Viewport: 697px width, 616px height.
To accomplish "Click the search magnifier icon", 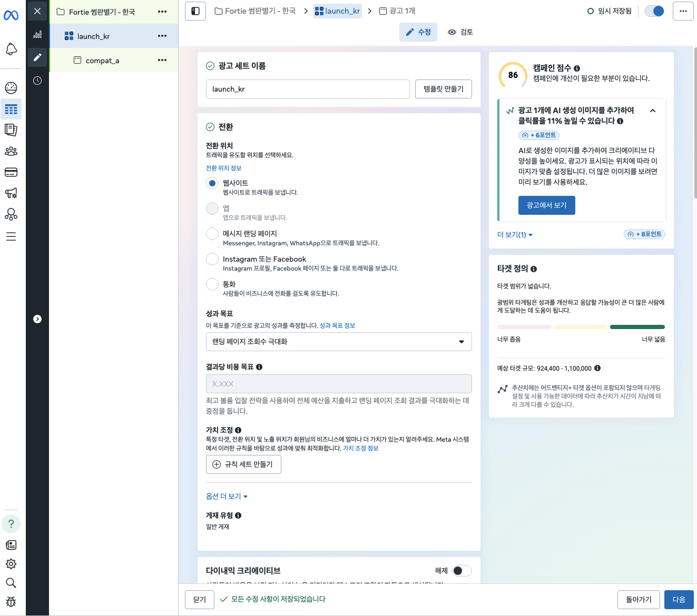I will [x=11, y=583].
